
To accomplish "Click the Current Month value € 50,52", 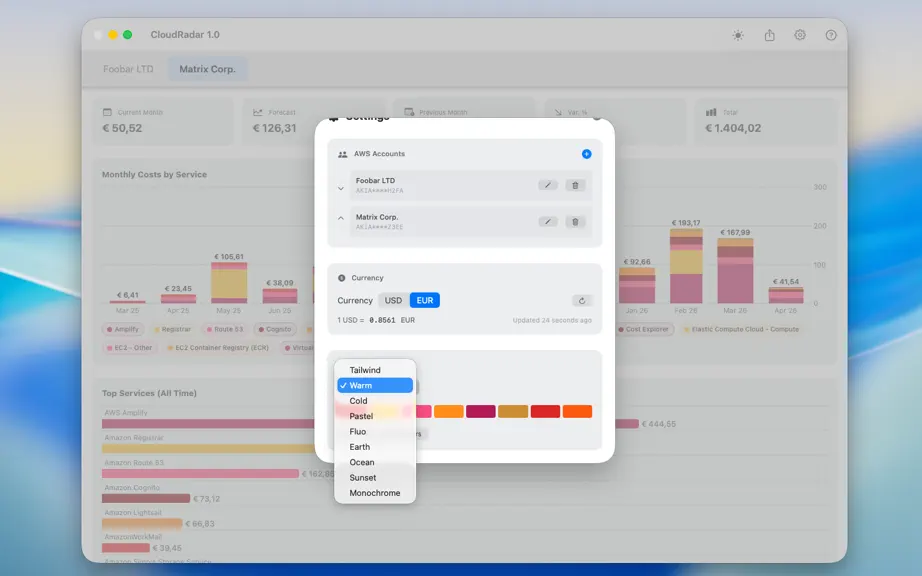I will tap(122, 128).
